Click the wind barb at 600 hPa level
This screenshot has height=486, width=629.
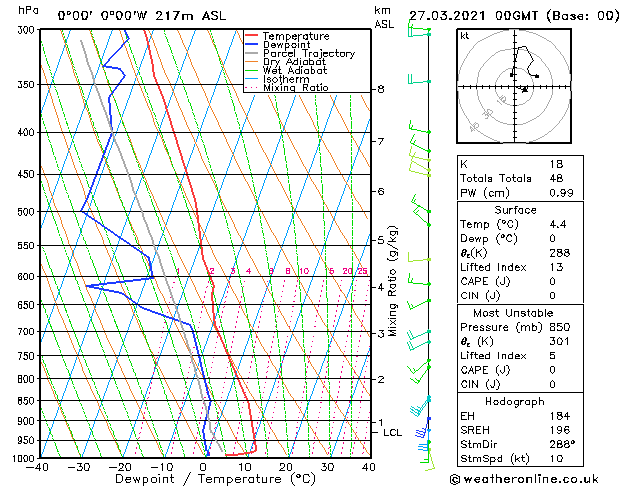click(419, 280)
